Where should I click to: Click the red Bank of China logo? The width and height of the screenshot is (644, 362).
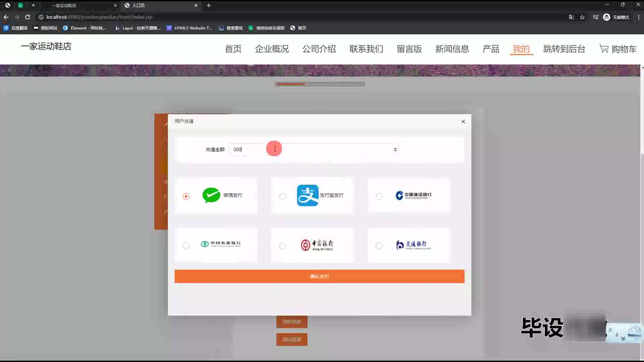317,245
